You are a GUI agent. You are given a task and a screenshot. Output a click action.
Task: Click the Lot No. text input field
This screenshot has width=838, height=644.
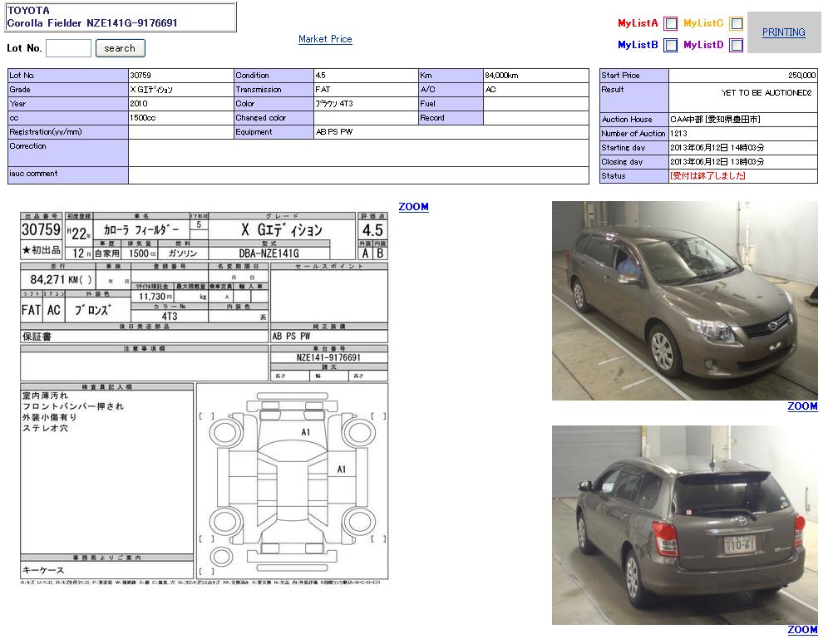point(68,48)
